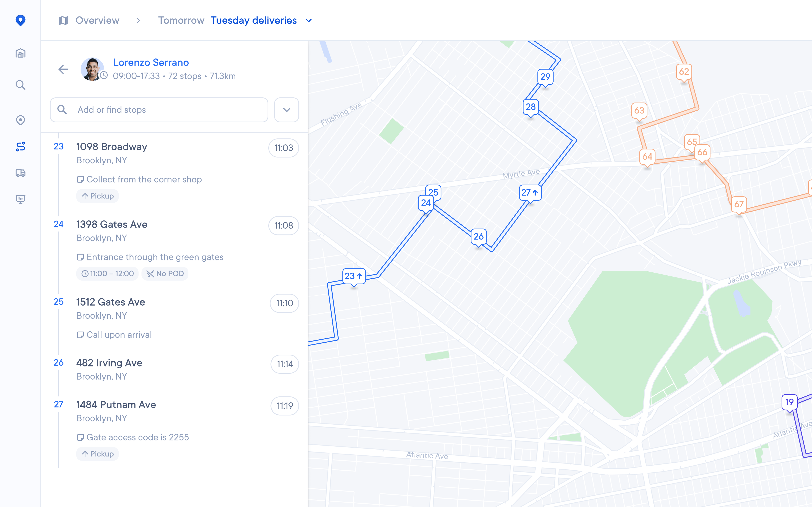Viewport: 812px width, 507px height.
Task: Open stop 1098 Broadway
Action: coord(112,147)
